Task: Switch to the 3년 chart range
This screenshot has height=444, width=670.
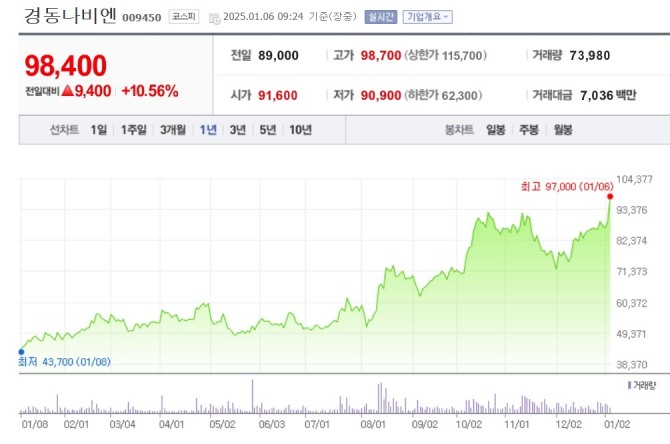Action: (238, 129)
